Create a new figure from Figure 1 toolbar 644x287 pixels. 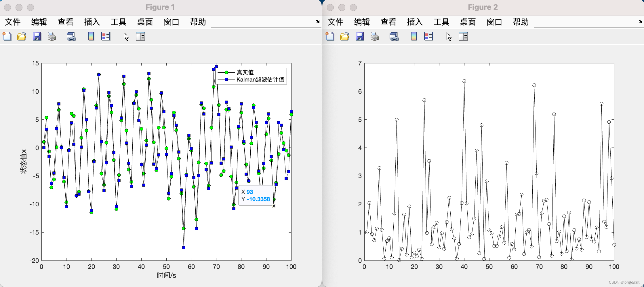click(x=6, y=37)
